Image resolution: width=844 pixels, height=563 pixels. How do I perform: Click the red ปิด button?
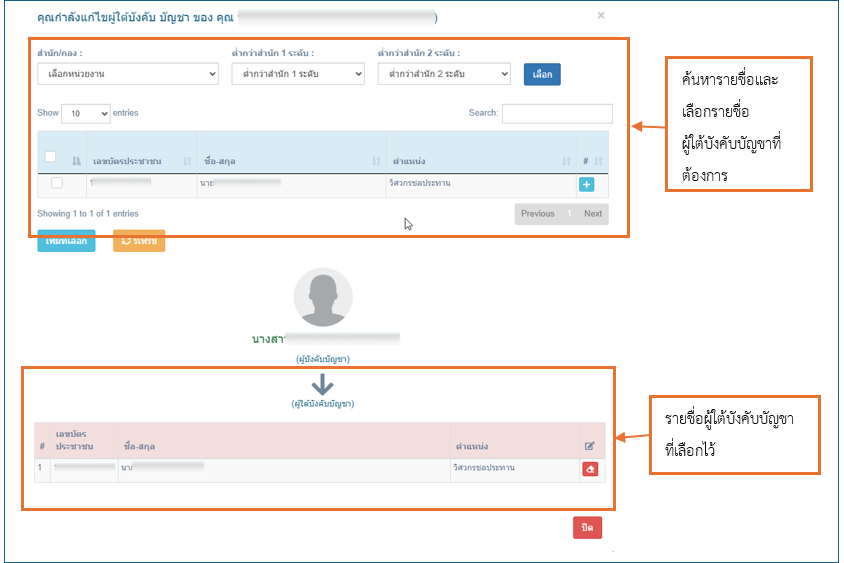tap(587, 527)
